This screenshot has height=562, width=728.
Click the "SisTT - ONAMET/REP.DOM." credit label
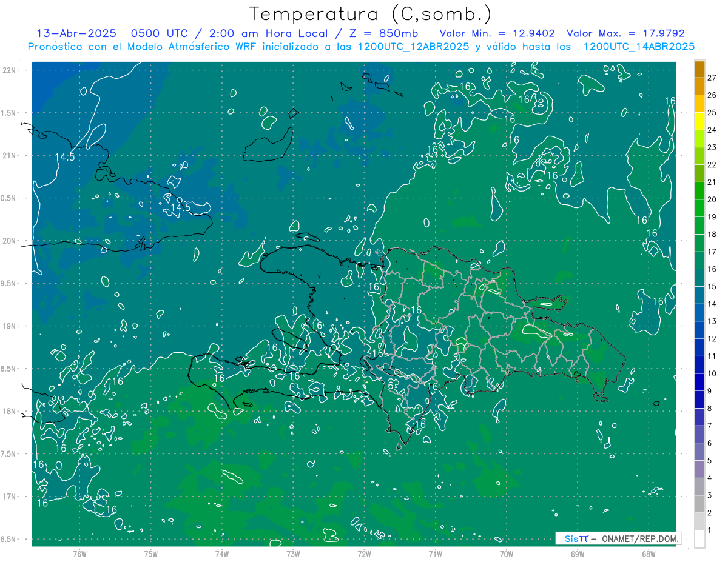pyautogui.click(x=618, y=538)
